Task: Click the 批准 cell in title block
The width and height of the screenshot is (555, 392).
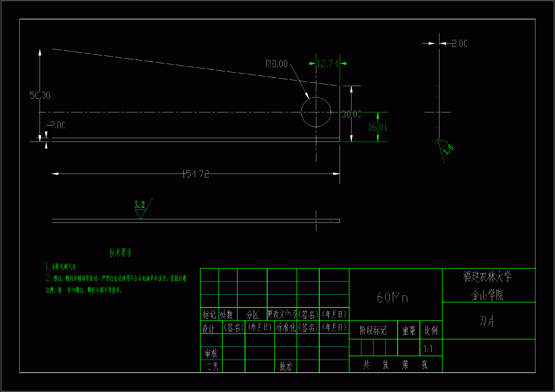Action: coord(286,366)
